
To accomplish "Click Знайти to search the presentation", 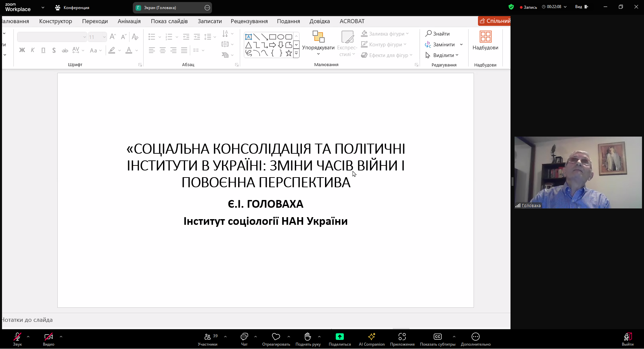I will [437, 34].
